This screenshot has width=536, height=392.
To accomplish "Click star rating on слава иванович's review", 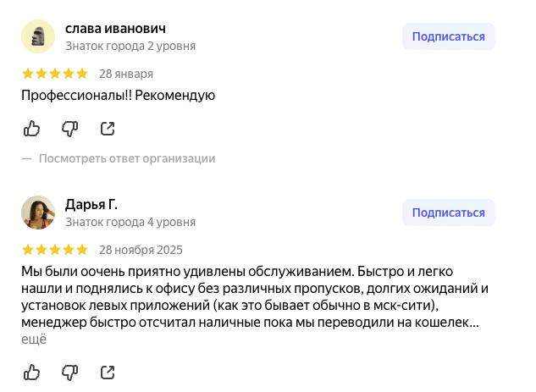I will (x=54, y=73).
